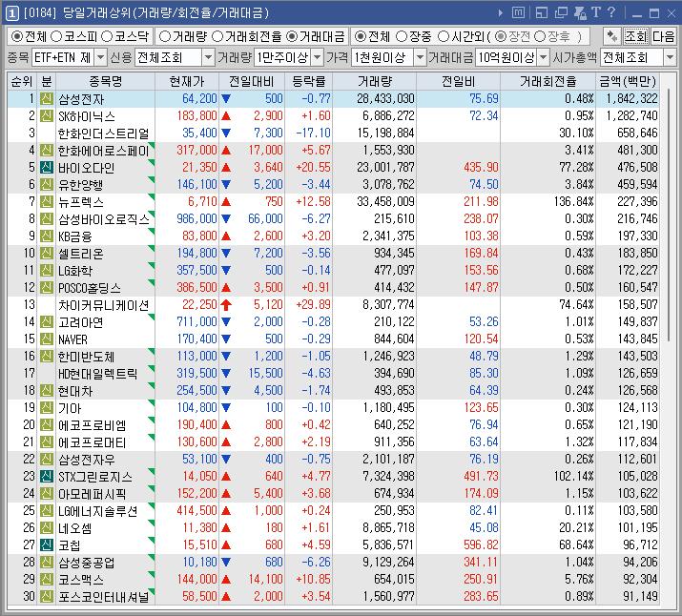Click the 순위 column header

[22, 81]
